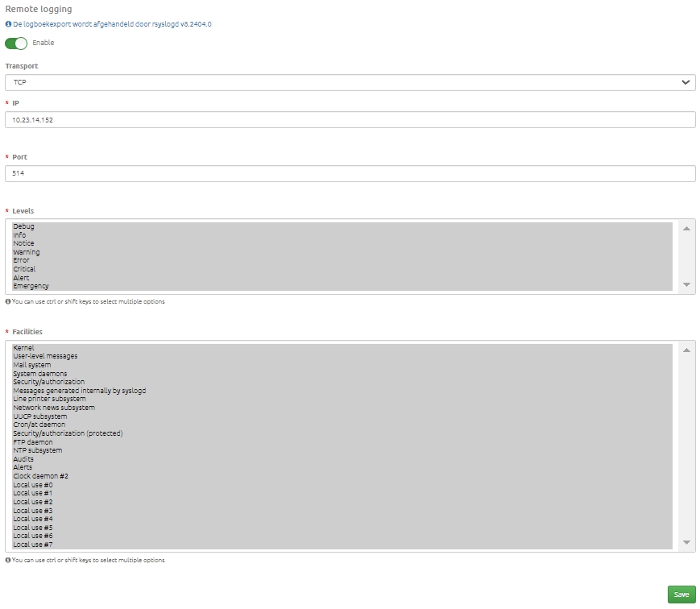Select Kernel in the Facilities list
The image size is (700, 609).
pyautogui.click(x=342, y=348)
